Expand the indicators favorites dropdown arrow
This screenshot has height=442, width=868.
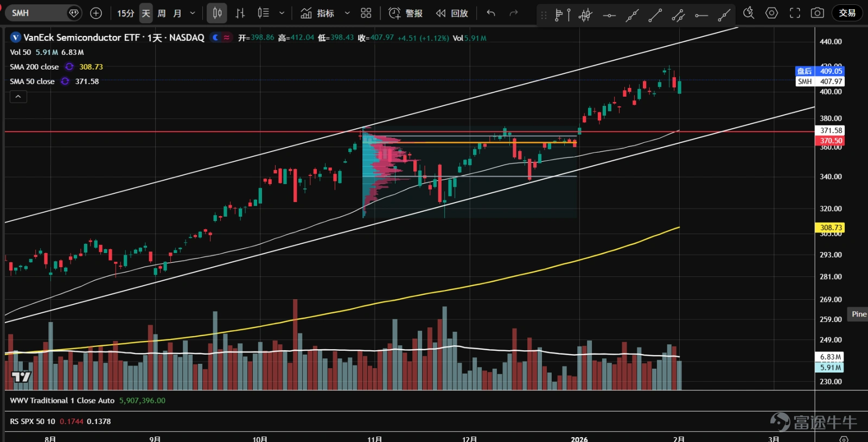[347, 13]
